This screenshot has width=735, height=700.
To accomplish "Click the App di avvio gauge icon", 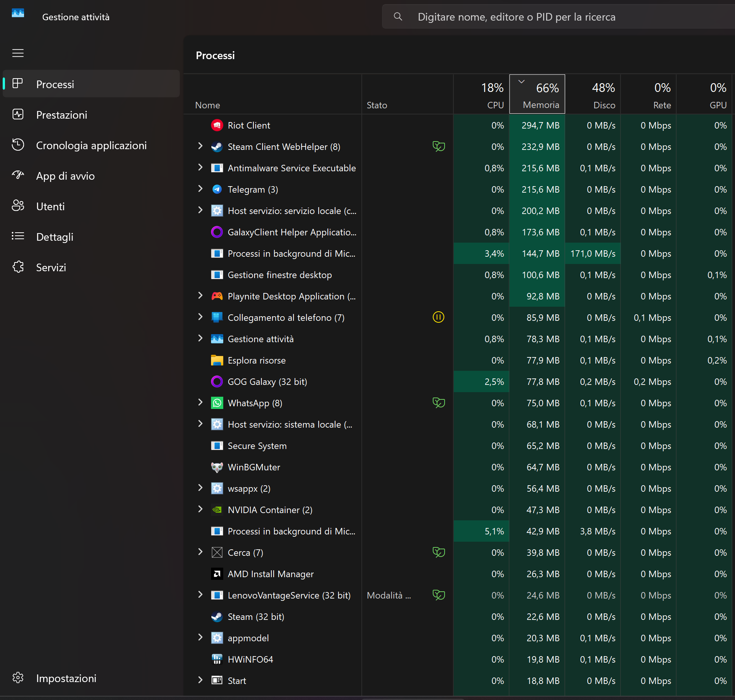I will point(18,175).
